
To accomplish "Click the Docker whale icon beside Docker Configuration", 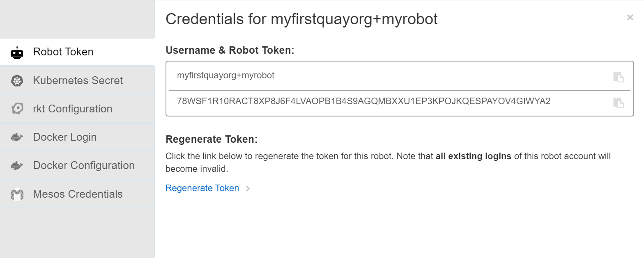I will click(17, 165).
